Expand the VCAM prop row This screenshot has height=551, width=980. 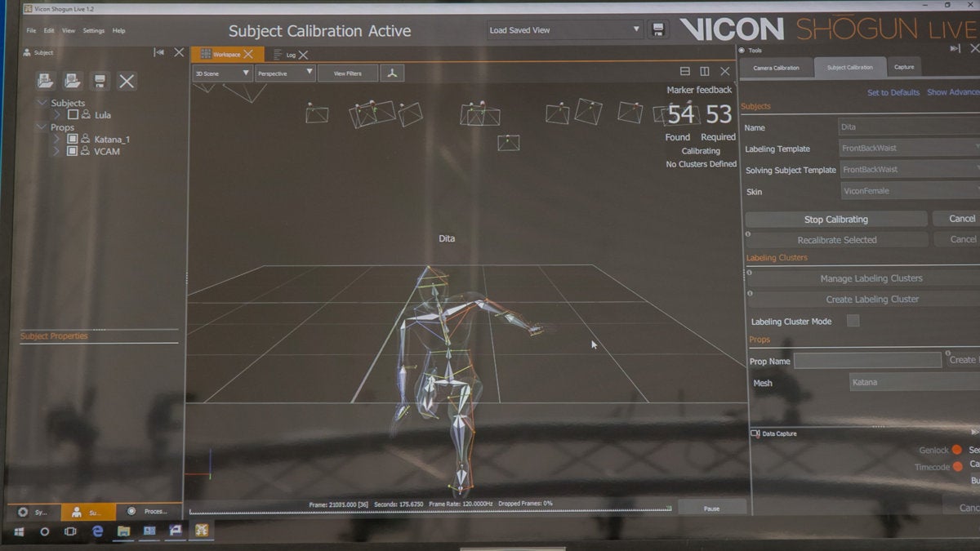(56, 151)
